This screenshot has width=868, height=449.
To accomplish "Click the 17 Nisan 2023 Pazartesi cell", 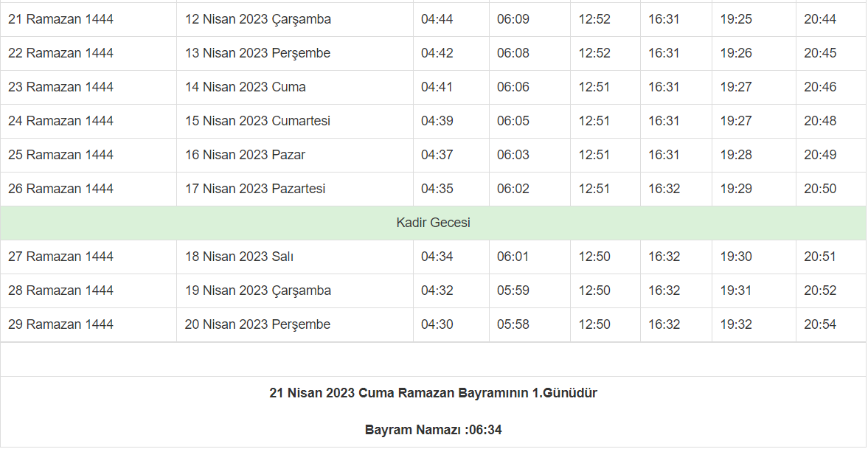I will point(255,189).
